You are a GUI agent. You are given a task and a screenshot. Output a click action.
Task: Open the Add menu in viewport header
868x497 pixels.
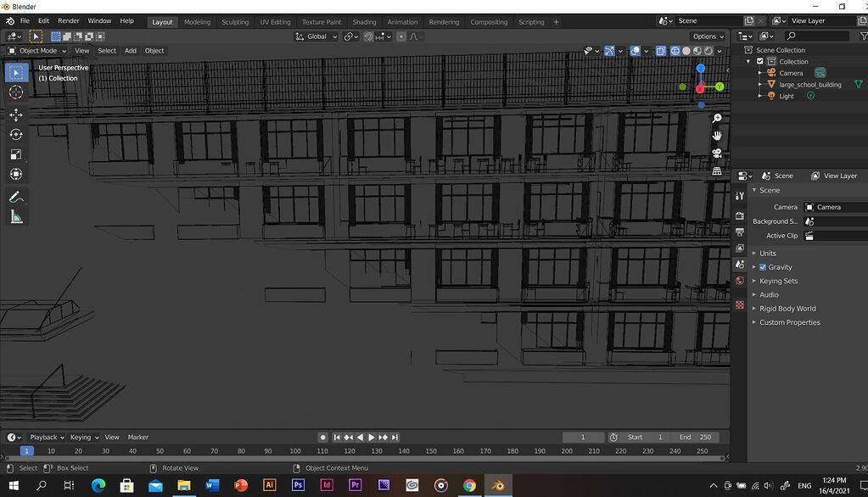pyautogui.click(x=131, y=50)
